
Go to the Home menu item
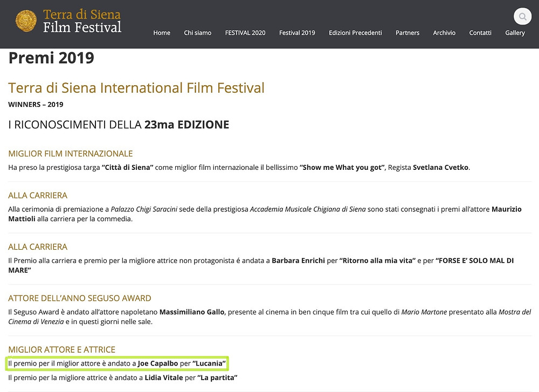162,33
